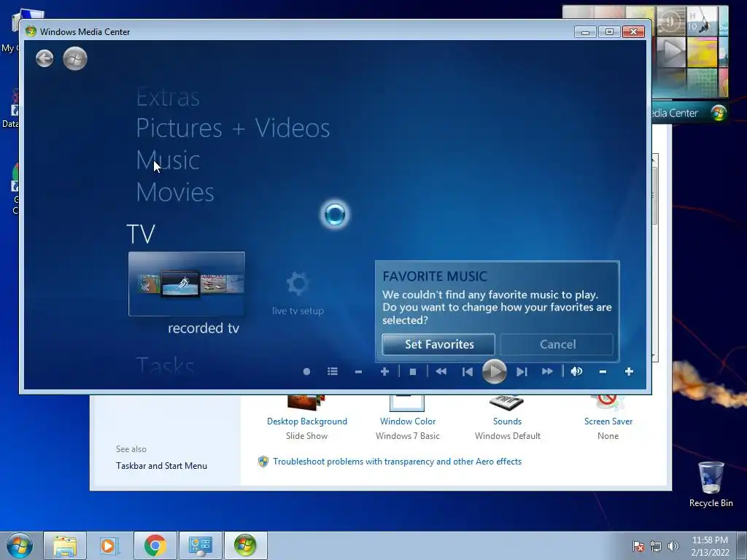Raise volume with the rightmost plus button
This screenshot has height=560, width=747.
pyautogui.click(x=629, y=371)
